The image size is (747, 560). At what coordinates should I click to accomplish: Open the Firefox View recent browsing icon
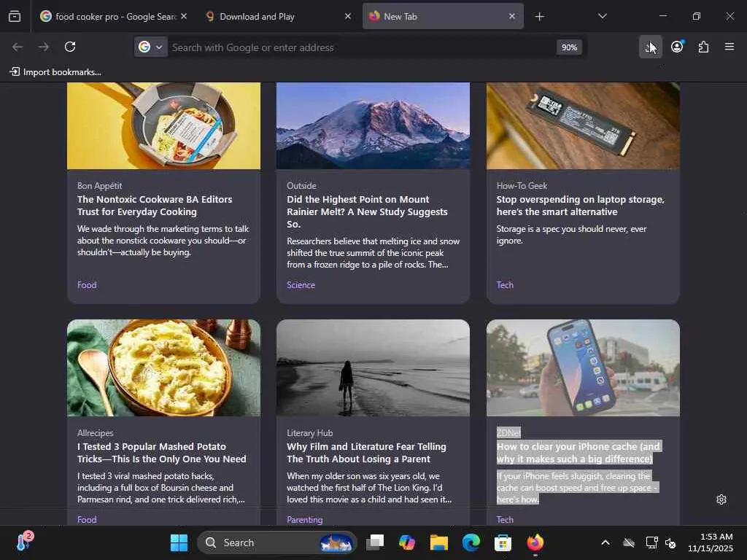(x=15, y=16)
